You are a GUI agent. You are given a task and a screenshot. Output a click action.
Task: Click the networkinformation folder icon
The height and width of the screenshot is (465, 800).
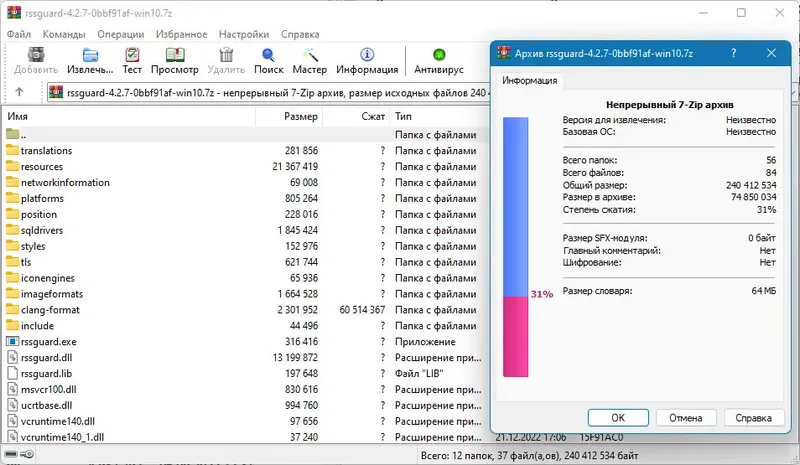pyautogui.click(x=12, y=182)
